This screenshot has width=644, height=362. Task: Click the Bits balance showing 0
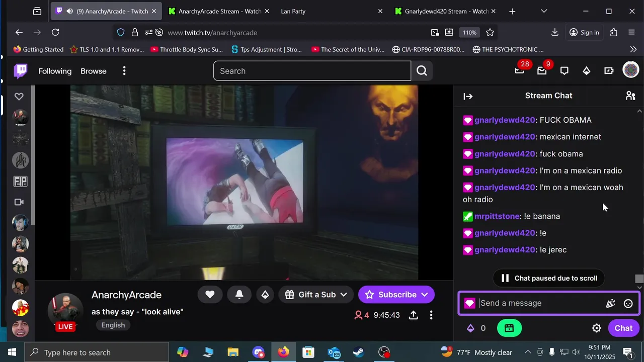coord(476,328)
